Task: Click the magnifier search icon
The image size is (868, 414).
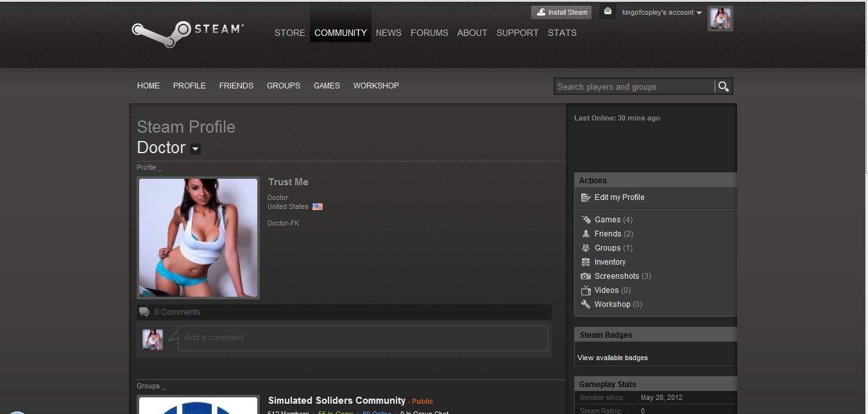Action: pos(724,87)
